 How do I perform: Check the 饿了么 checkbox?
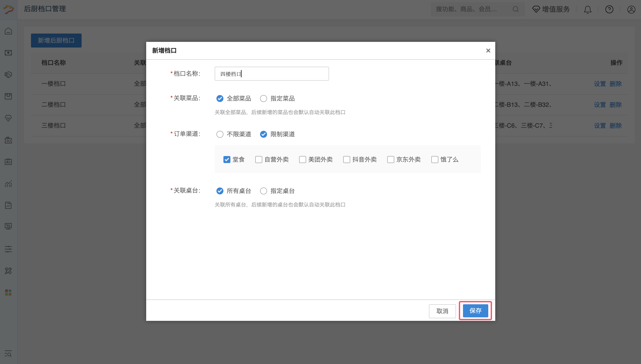tap(435, 160)
